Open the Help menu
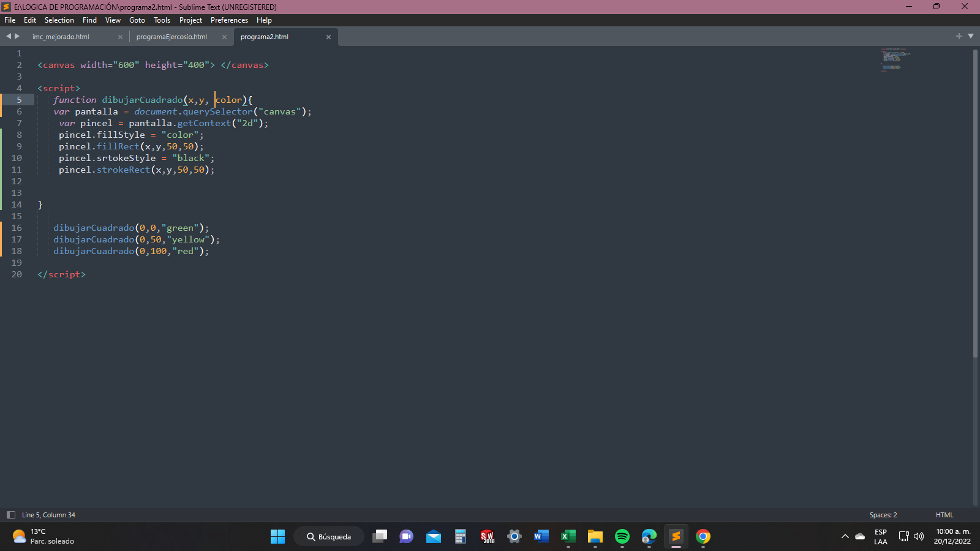 pyautogui.click(x=264, y=20)
